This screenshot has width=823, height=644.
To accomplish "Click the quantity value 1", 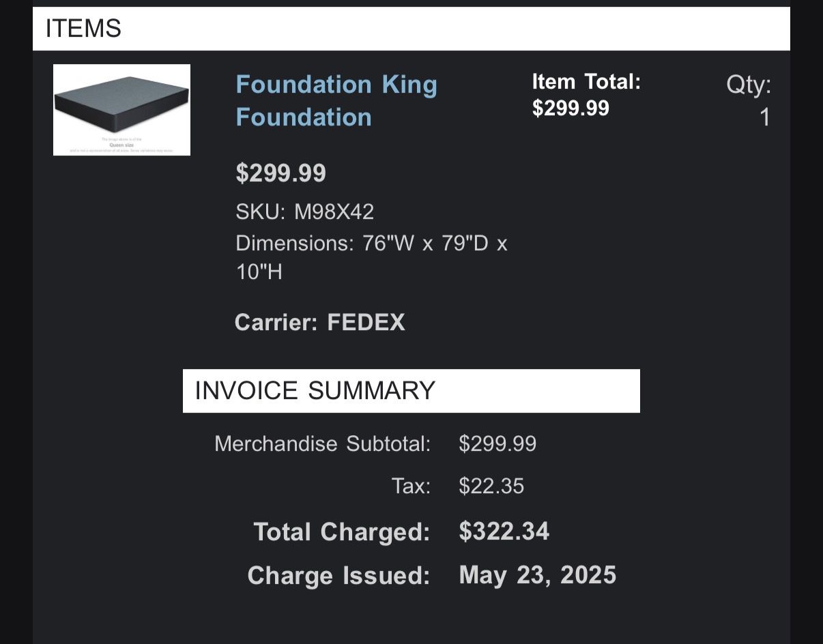I will click(765, 117).
